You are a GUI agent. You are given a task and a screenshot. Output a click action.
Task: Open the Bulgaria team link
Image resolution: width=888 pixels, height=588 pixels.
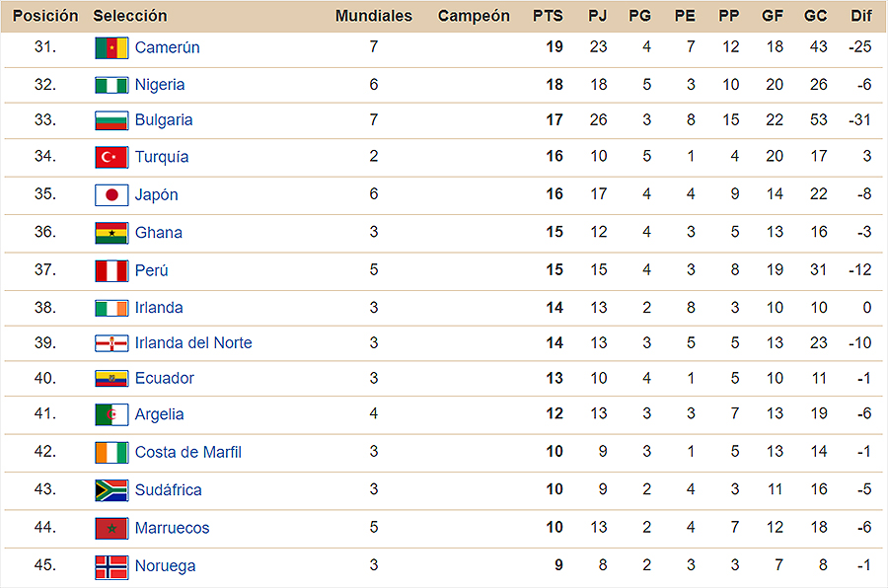pyautogui.click(x=164, y=120)
